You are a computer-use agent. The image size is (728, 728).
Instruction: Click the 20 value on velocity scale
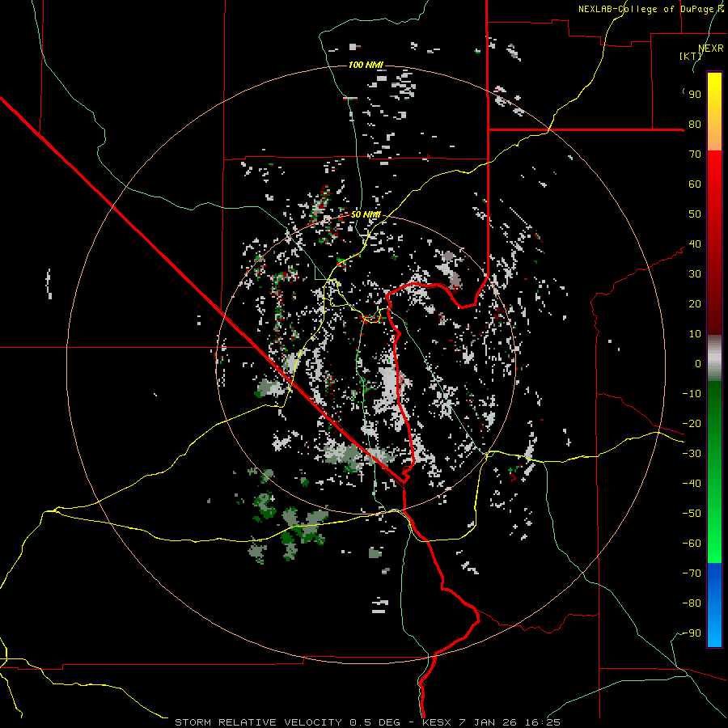[x=695, y=304]
